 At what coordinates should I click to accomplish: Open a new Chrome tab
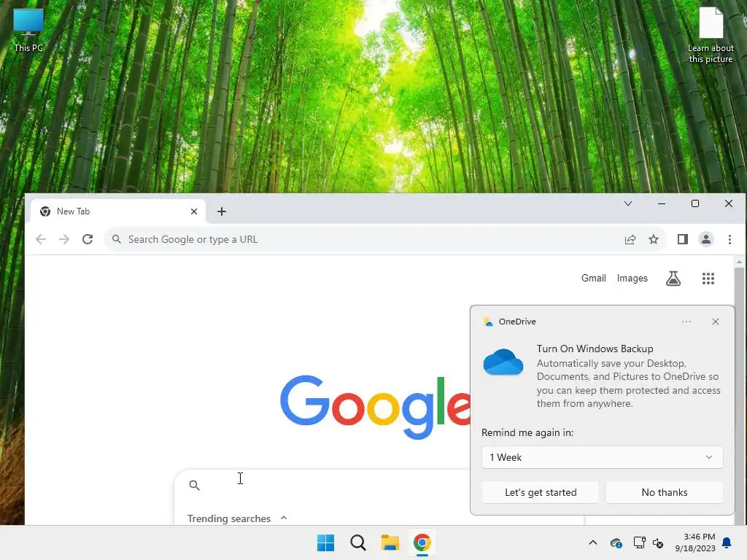(x=222, y=211)
